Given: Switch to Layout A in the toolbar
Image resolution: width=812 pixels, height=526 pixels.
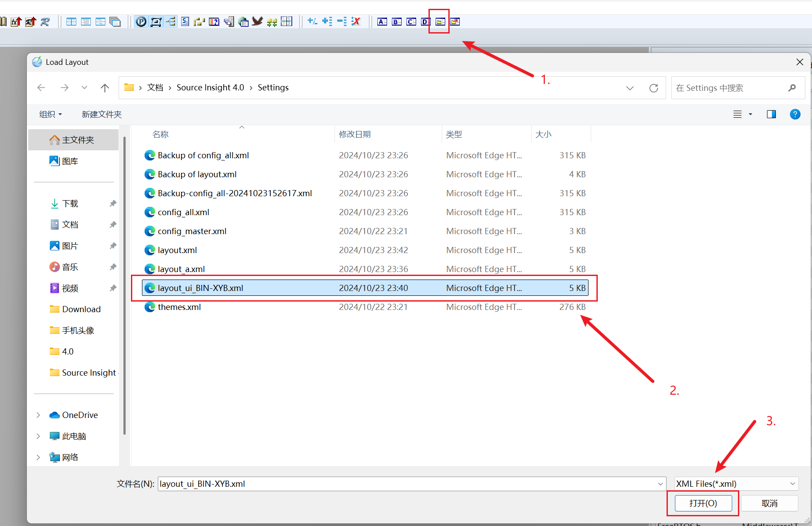Looking at the screenshot, I should pyautogui.click(x=382, y=22).
